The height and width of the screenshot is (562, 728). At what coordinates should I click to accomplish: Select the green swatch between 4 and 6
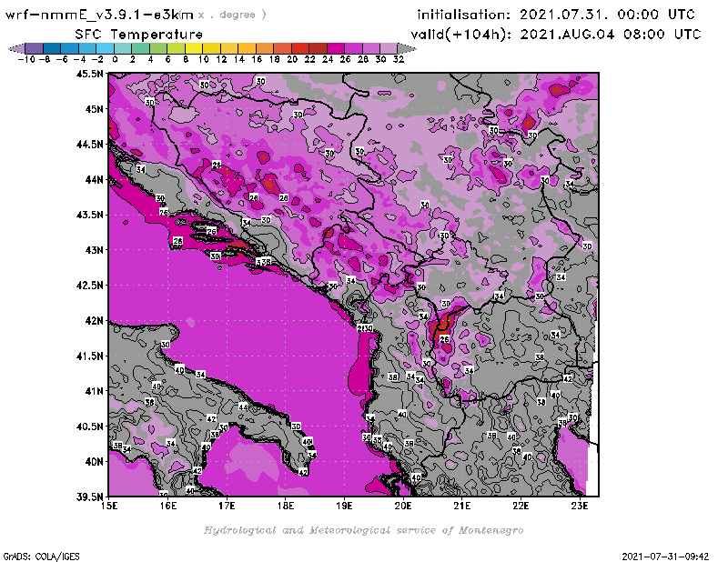(158, 48)
